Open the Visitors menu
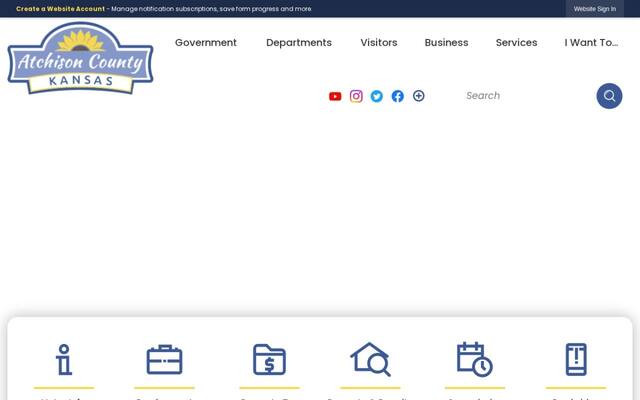Screen dimensions: 640x400 pyautogui.click(x=379, y=42)
